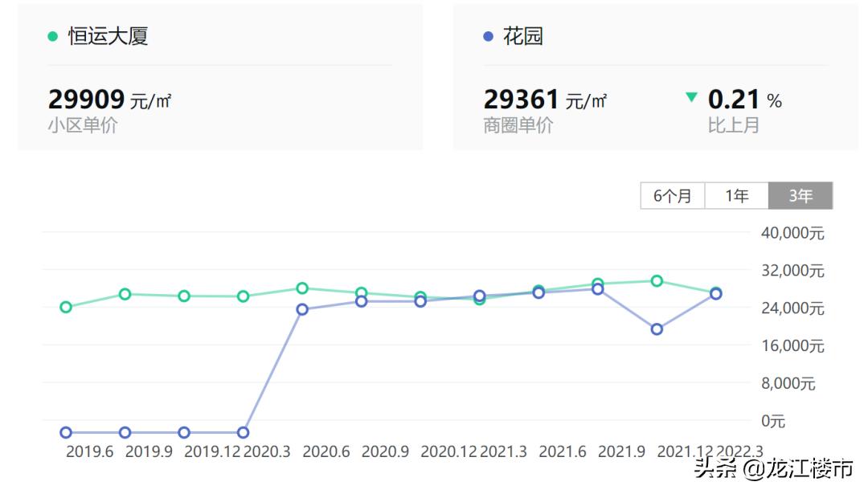Open the 恒运大厦 community title

pyautogui.click(x=108, y=36)
